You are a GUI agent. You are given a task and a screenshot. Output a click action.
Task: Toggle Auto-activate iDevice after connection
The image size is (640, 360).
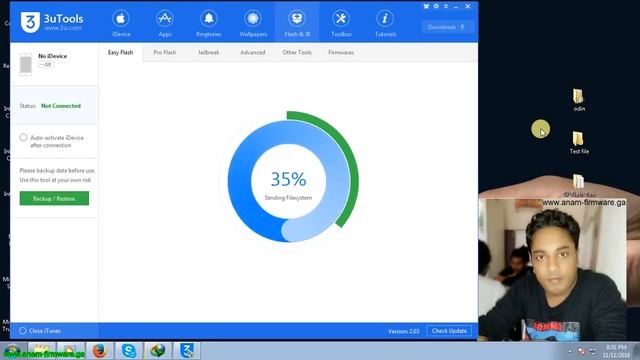pyautogui.click(x=23, y=138)
